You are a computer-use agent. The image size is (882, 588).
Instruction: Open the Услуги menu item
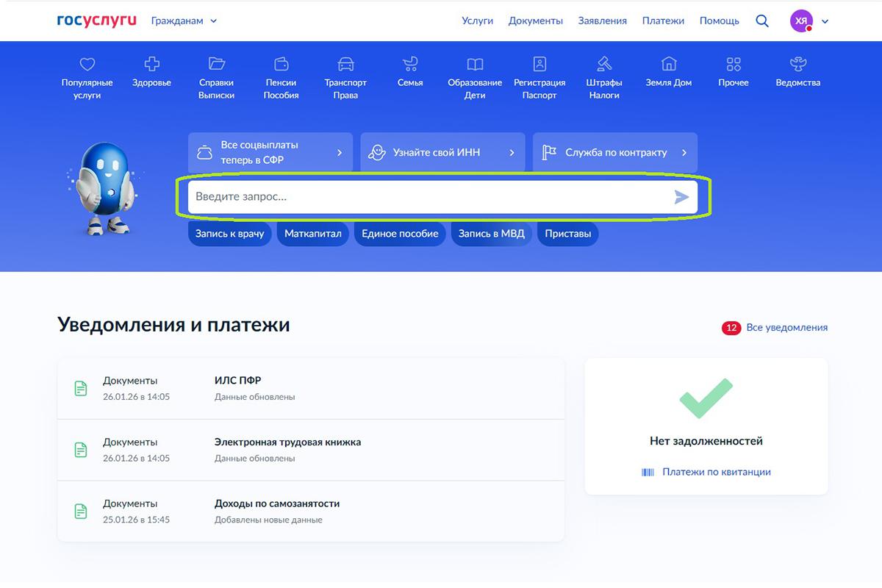(x=477, y=21)
